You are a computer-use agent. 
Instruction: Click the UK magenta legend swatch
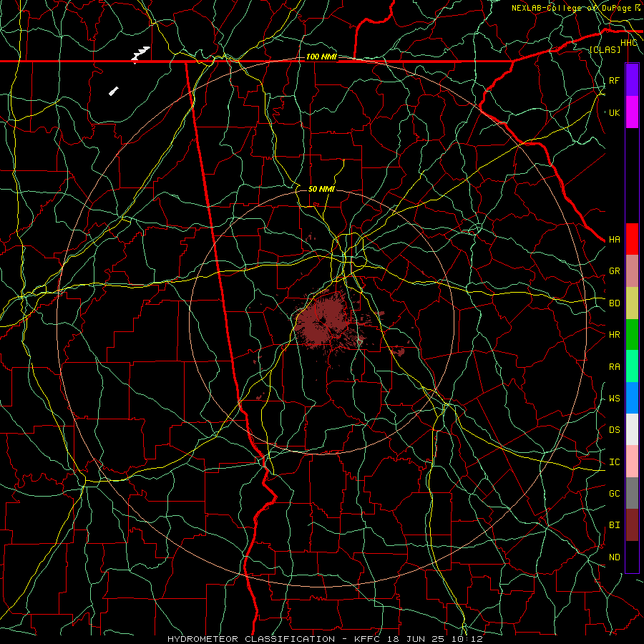tap(632, 112)
